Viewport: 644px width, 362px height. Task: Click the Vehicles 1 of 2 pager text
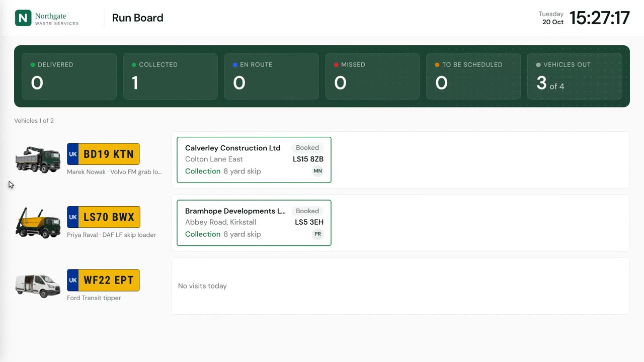(x=34, y=121)
